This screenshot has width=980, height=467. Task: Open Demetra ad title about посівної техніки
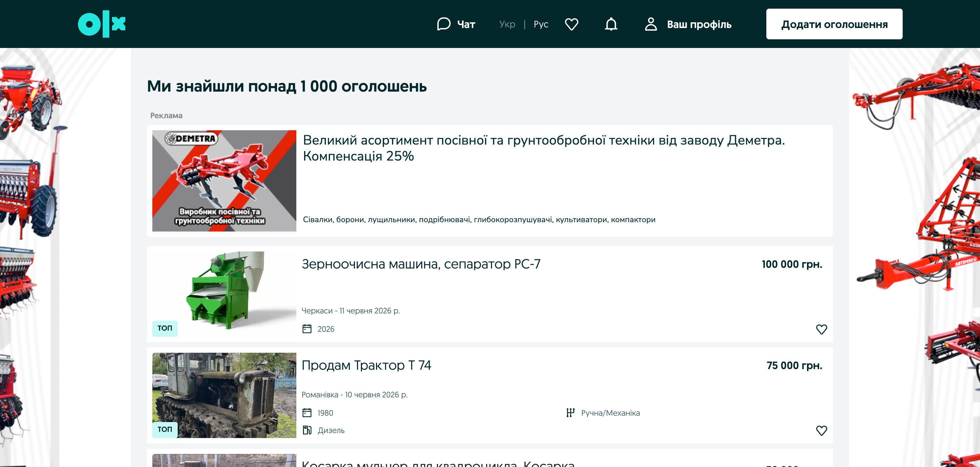pyautogui.click(x=544, y=148)
